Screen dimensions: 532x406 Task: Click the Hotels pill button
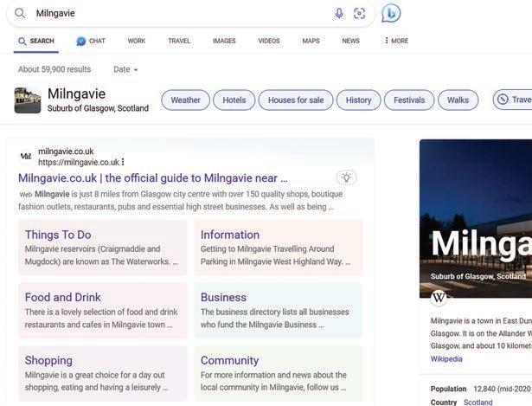point(234,100)
